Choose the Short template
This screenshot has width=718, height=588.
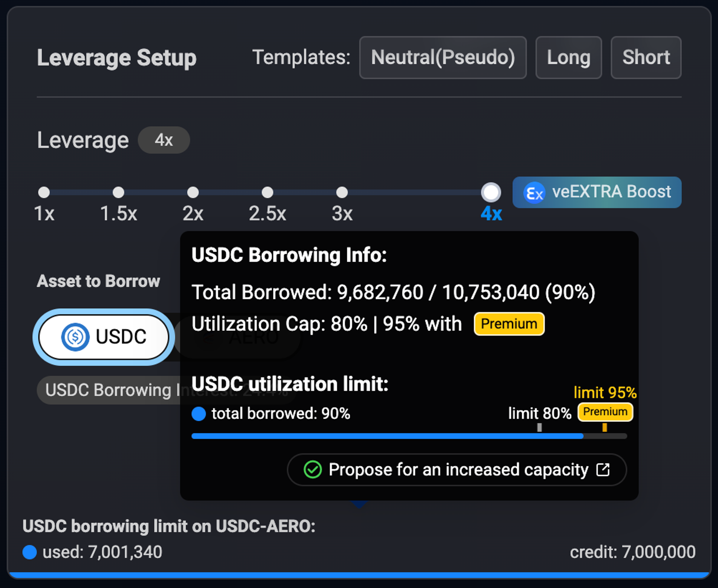pyautogui.click(x=646, y=57)
